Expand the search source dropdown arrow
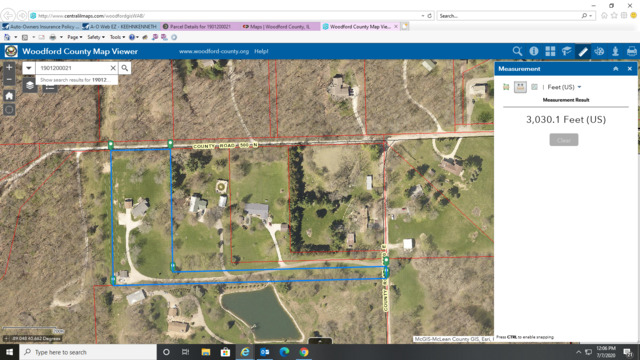640x360 pixels. pos(29,68)
